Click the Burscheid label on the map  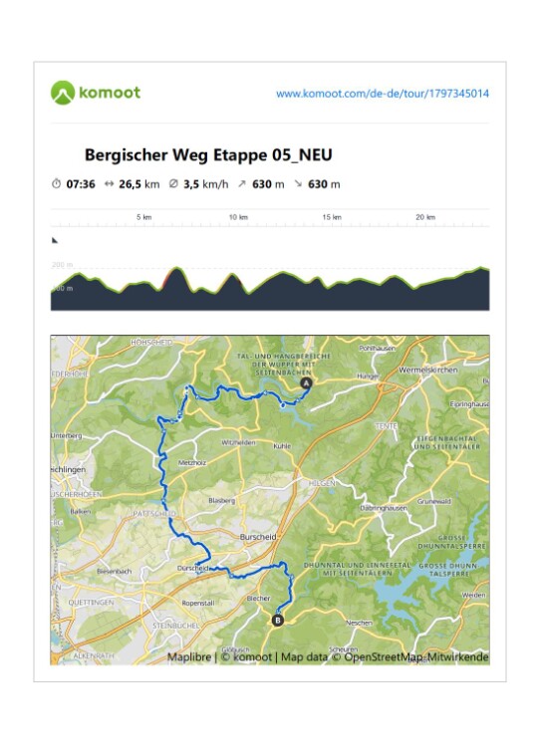tap(258, 537)
